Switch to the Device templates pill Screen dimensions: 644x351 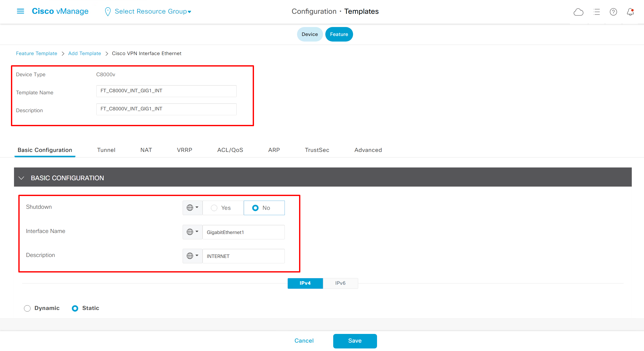pos(310,34)
